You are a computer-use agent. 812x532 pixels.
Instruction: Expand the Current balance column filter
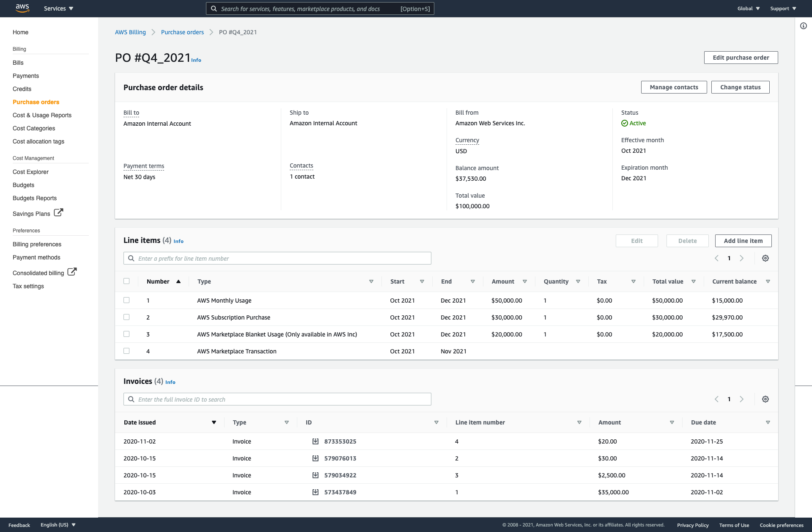pyautogui.click(x=768, y=281)
